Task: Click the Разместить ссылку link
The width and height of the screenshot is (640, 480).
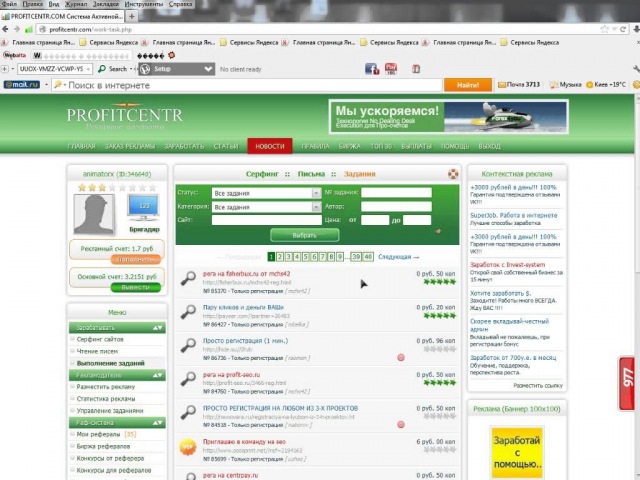Action: pyautogui.click(x=538, y=385)
